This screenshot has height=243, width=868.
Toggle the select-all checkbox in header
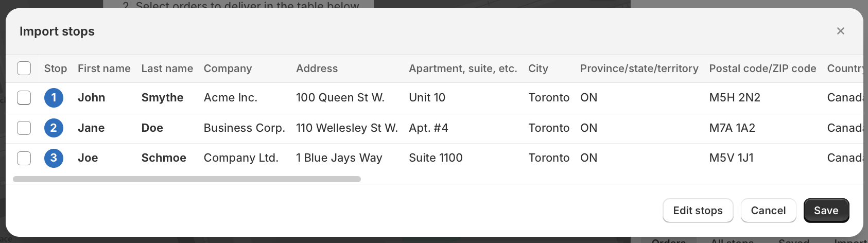[x=24, y=68]
